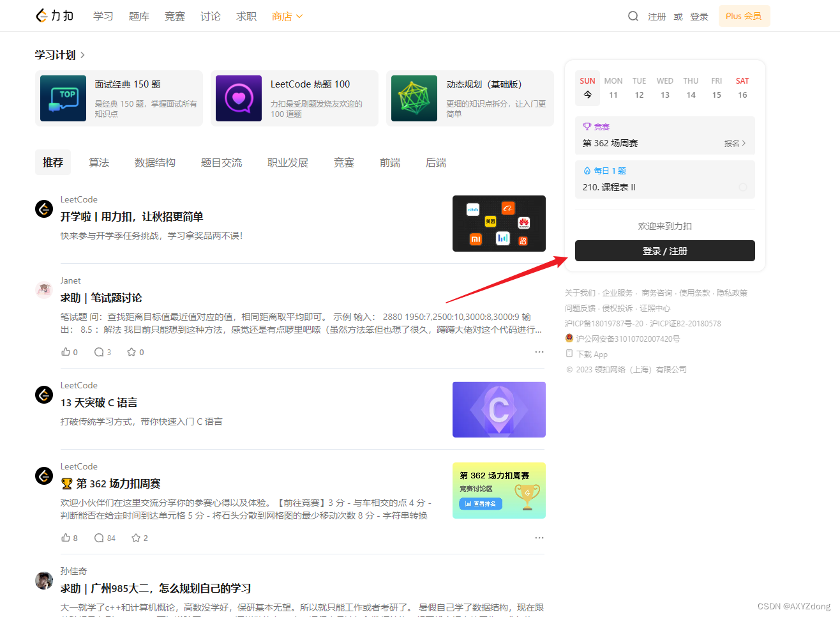Screen dimensions: 840x617
Task: Click LeetCode avatar beside 开学啦 post
Action: point(44,209)
